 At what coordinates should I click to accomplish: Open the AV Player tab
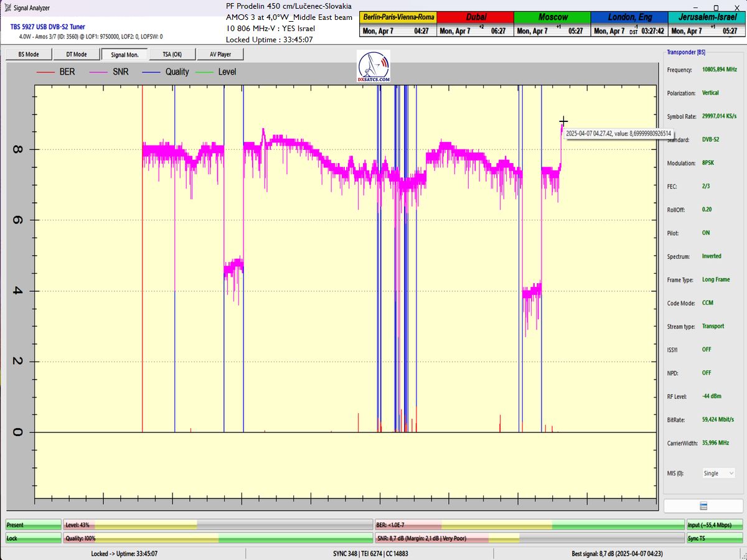click(219, 55)
